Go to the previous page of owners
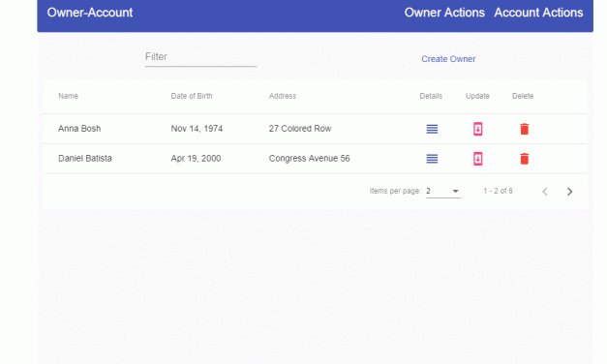Image resolution: width=607 pixels, height=364 pixels. click(x=545, y=192)
